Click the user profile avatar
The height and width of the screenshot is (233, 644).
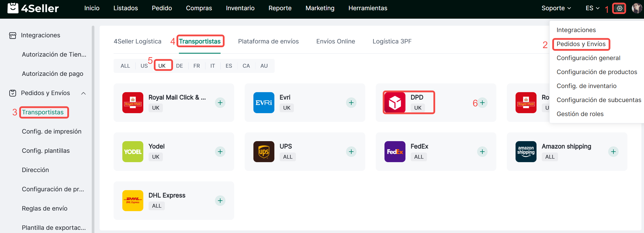tap(636, 8)
